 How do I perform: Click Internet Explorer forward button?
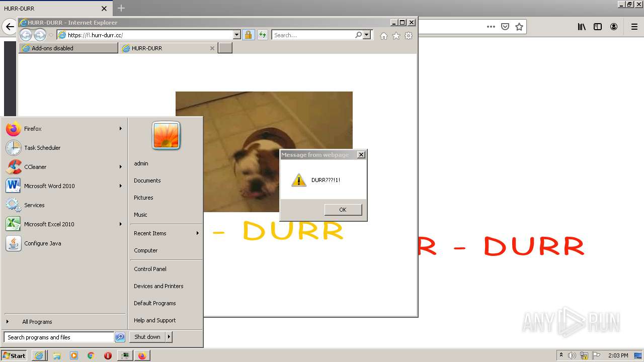coord(40,35)
